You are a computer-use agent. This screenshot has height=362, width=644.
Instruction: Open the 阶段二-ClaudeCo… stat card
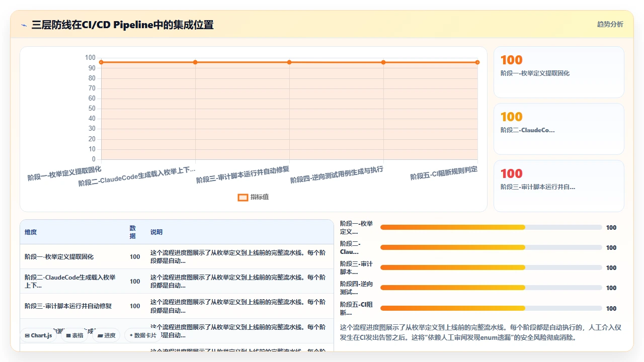click(559, 129)
